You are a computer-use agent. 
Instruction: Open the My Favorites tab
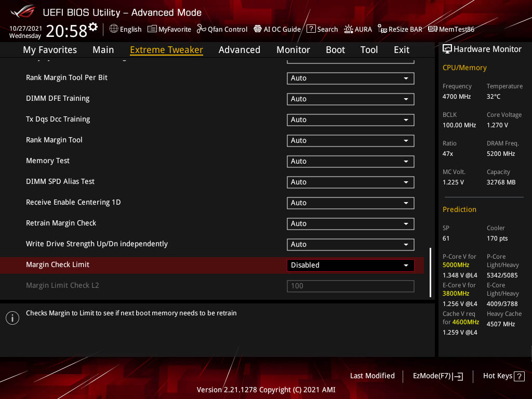coord(50,49)
